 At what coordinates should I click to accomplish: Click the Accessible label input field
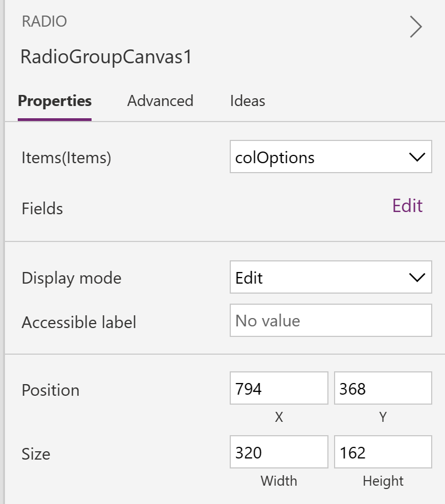click(x=331, y=320)
